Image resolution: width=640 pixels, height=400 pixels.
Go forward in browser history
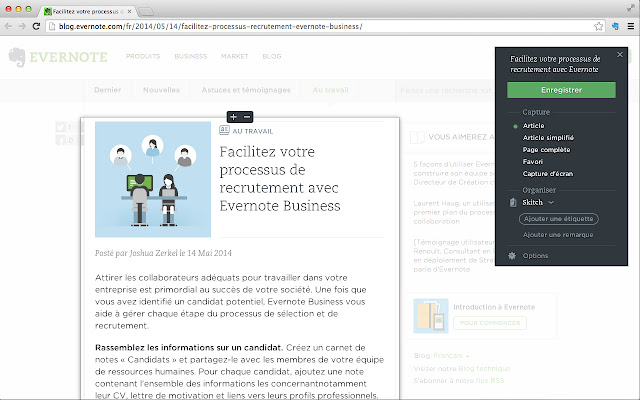click(22, 27)
